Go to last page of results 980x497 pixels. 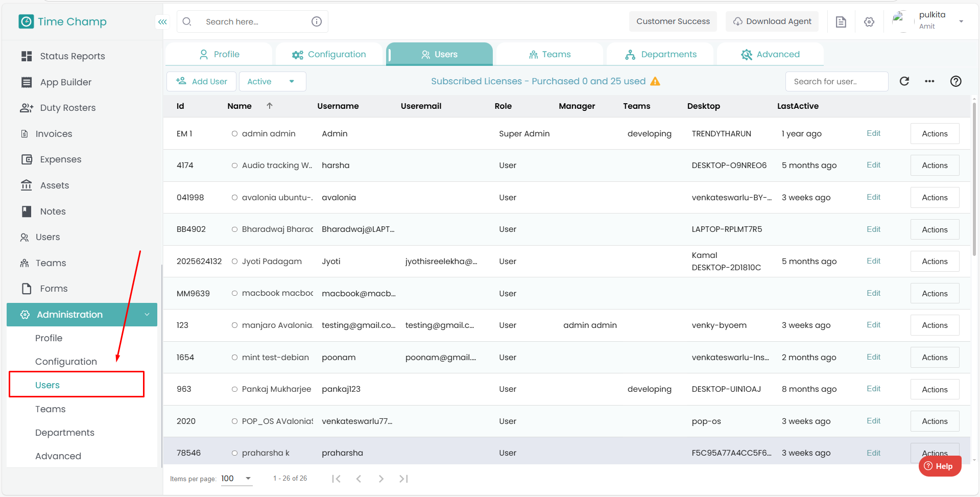click(403, 479)
